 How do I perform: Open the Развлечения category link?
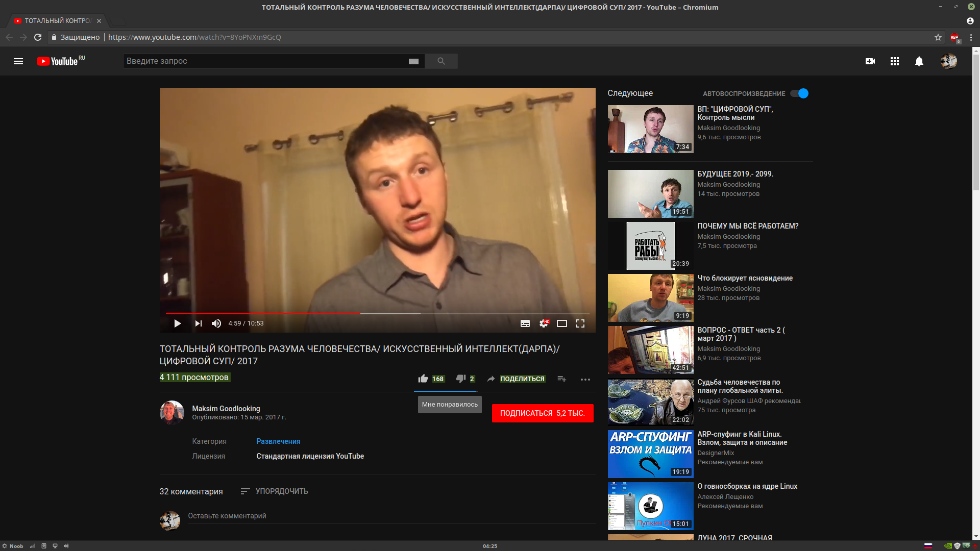click(x=278, y=441)
